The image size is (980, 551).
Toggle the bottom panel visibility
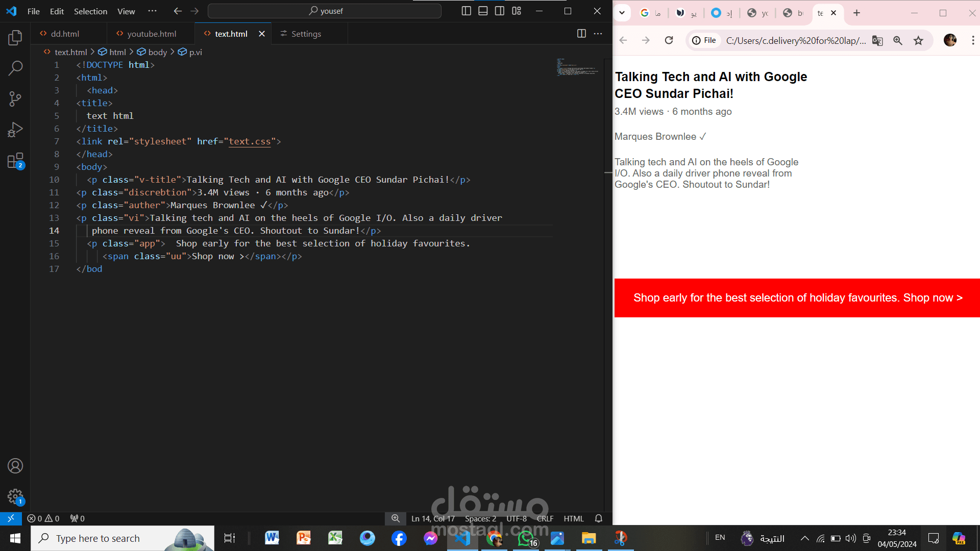click(x=483, y=11)
